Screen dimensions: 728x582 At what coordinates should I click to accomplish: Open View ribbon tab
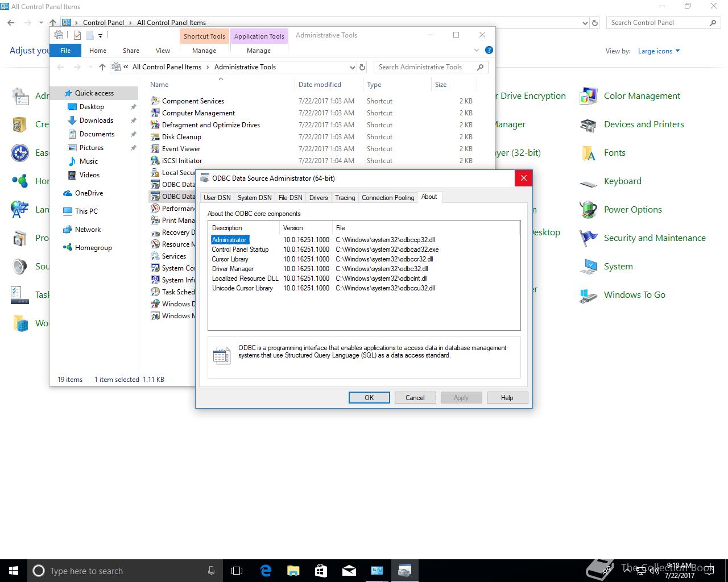[163, 51]
